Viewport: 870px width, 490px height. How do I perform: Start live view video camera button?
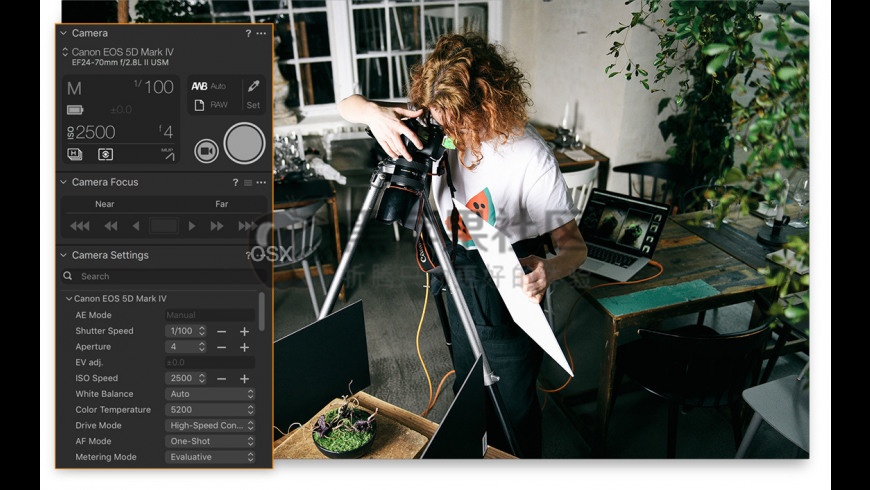point(206,151)
